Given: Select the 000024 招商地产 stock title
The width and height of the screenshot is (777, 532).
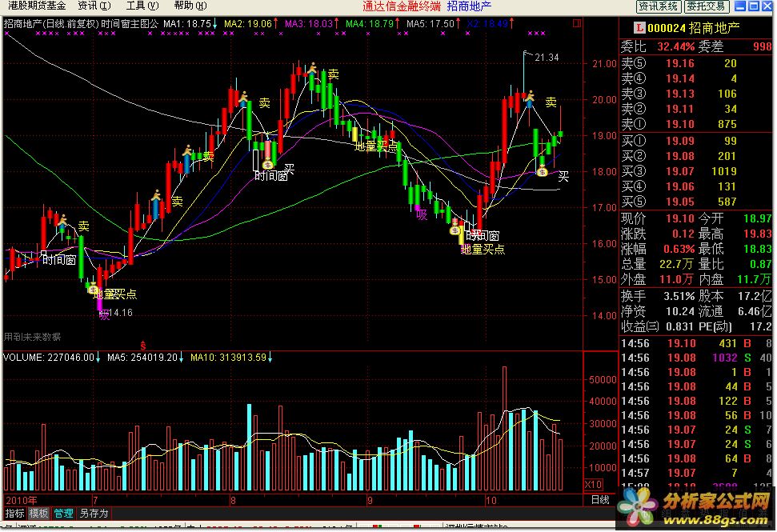Looking at the screenshot, I should 693,28.
